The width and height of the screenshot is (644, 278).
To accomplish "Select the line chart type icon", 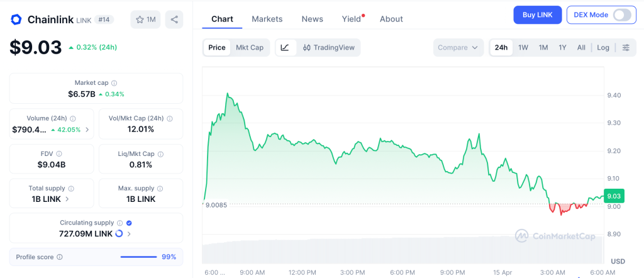I will (285, 48).
